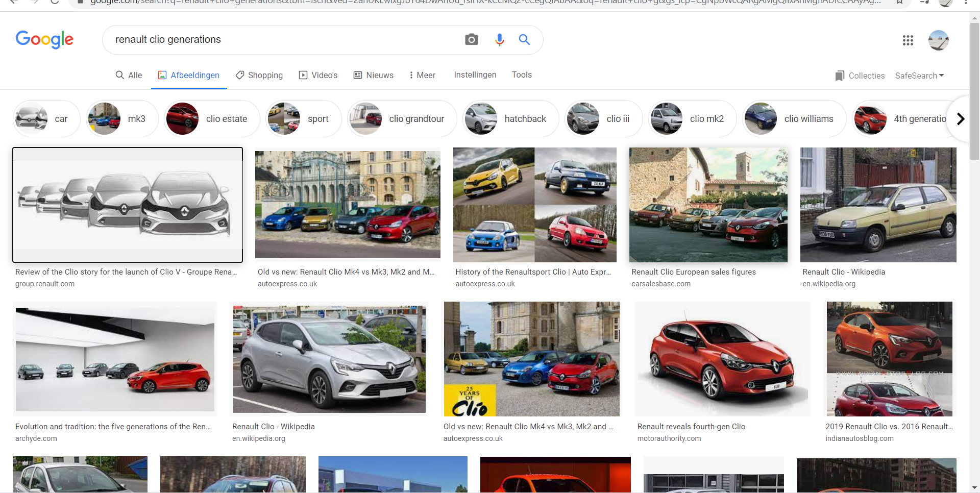This screenshot has height=493, width=980.
Task: Open 2019 vs 2016 Clio comparison image
Action: [x=889, y=359]
